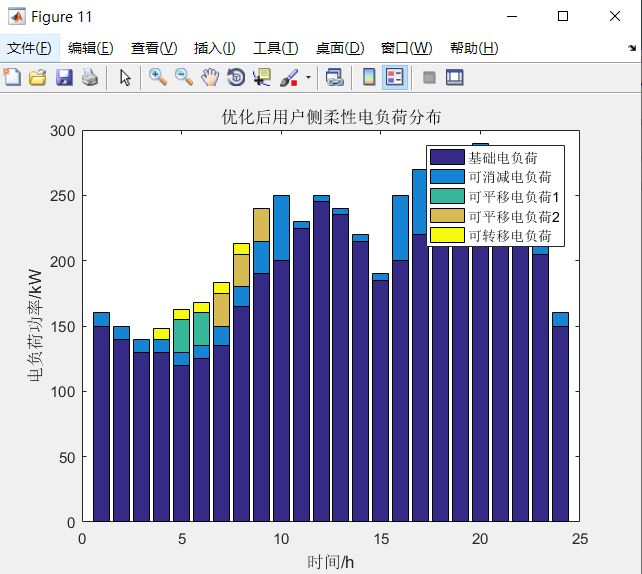This screenshot has width=642, height=574.
Task: Choose the Data Cursor tool
Action: (x=262, y=77)
